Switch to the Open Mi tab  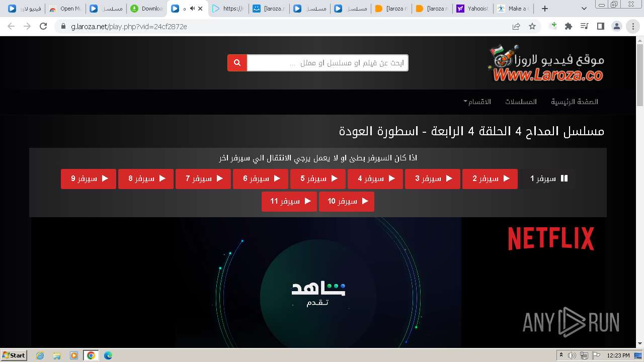(65, 9)
